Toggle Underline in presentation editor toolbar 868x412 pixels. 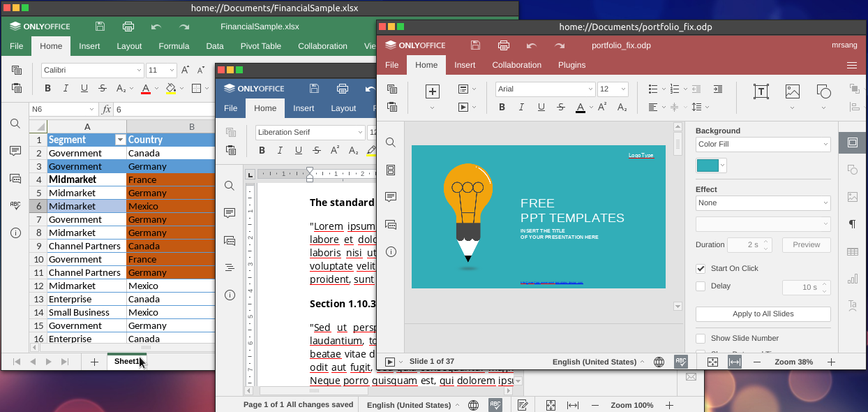[541, 107]
